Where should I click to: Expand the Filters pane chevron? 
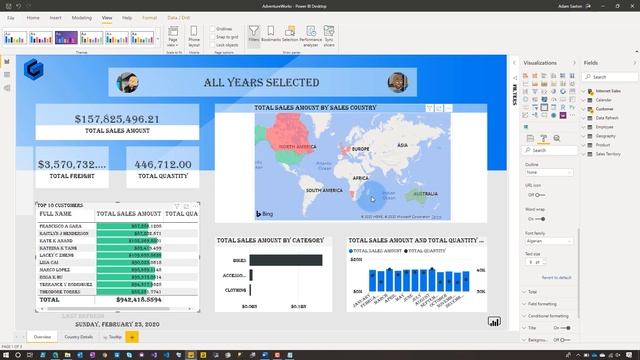(514, 63)
